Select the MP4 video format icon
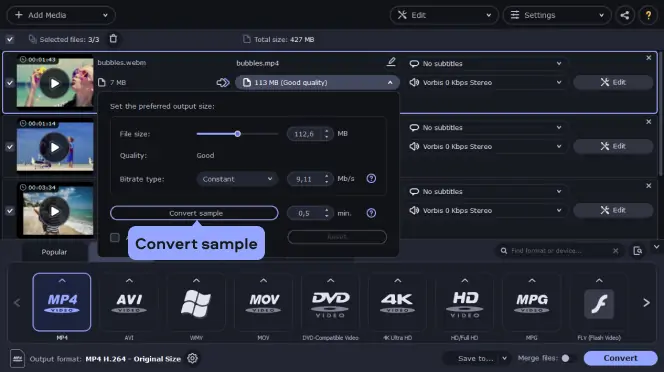The image size is (664, 372). pos(62,302)
